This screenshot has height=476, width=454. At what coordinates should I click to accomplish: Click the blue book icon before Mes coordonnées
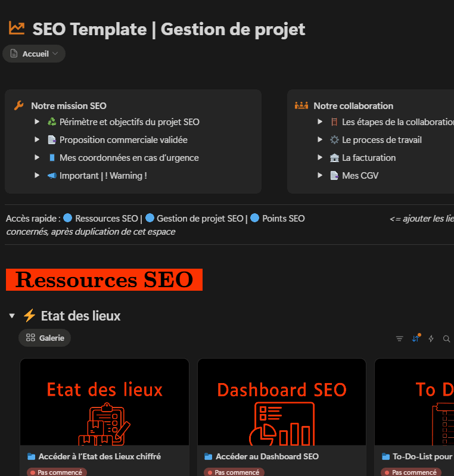(x=52, y=157)
